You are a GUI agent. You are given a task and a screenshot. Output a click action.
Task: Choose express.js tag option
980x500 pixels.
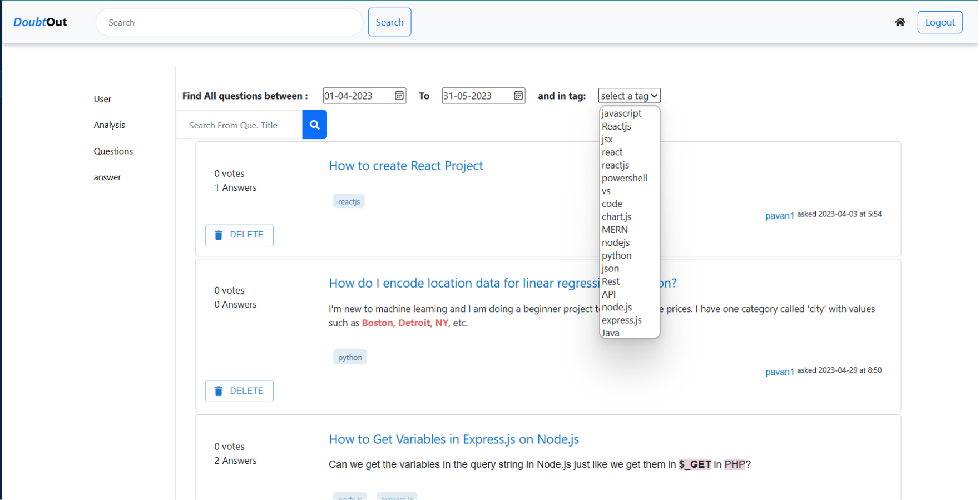(x=621, y=320)
